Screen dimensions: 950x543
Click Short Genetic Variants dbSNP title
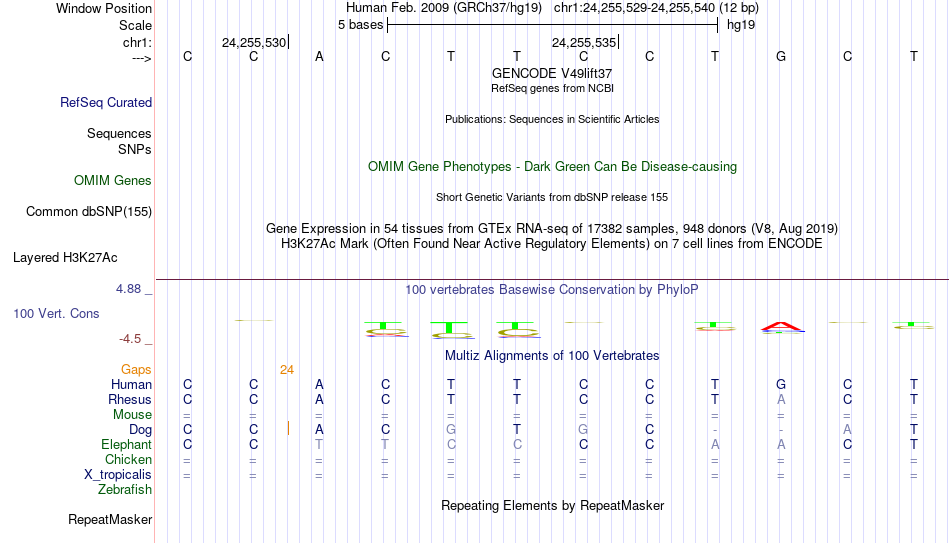pyautogui.click(x=552, y=198)
